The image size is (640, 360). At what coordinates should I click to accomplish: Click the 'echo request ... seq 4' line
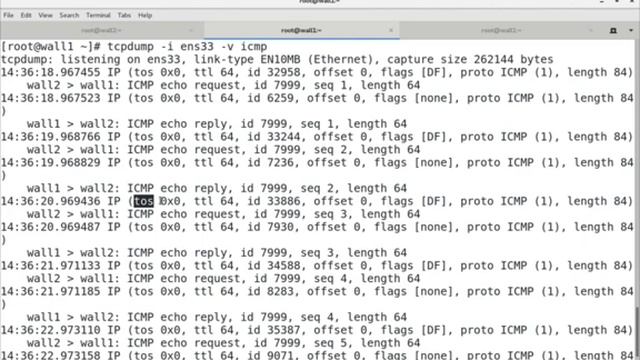click(223, 278)
